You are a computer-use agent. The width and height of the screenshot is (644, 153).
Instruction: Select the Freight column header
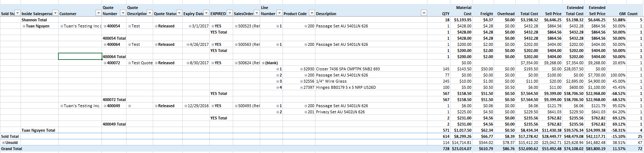click(x=487, y=14)
